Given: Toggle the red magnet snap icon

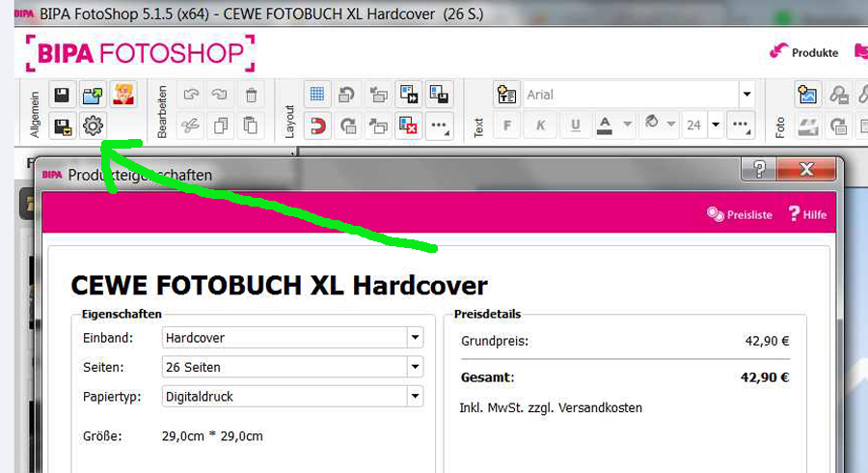Looking at the screenshot, I should [x=317, y=126].
